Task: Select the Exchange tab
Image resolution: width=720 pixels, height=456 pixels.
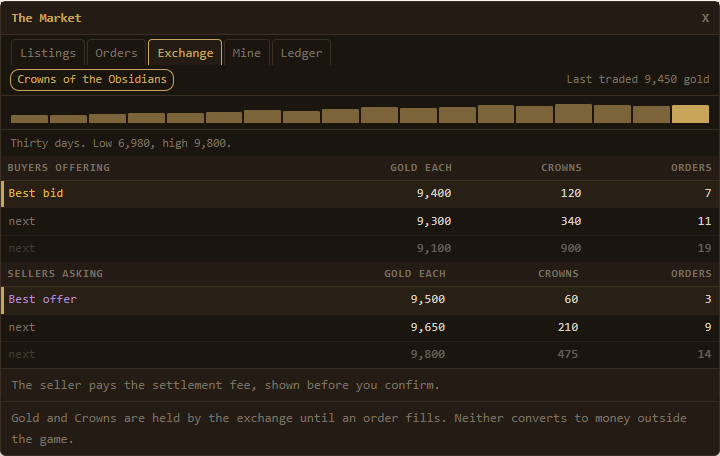Action: pos(185,53)
